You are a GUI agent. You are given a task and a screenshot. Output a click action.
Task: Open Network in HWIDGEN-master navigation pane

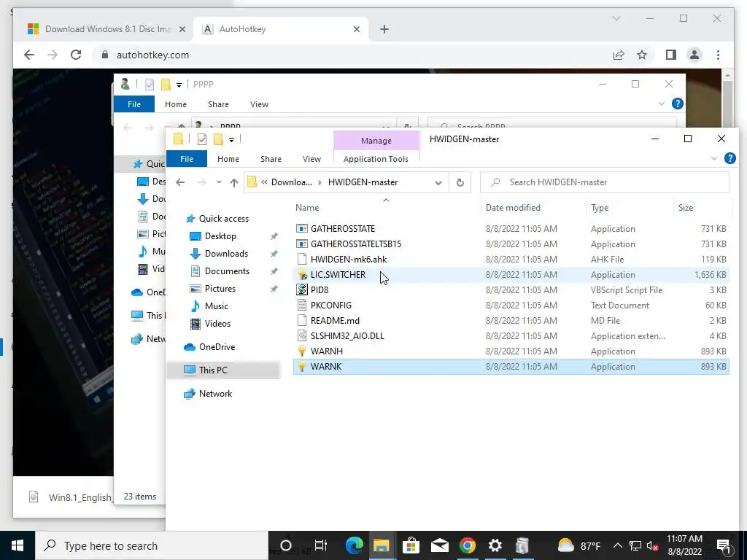coord(215,393)
